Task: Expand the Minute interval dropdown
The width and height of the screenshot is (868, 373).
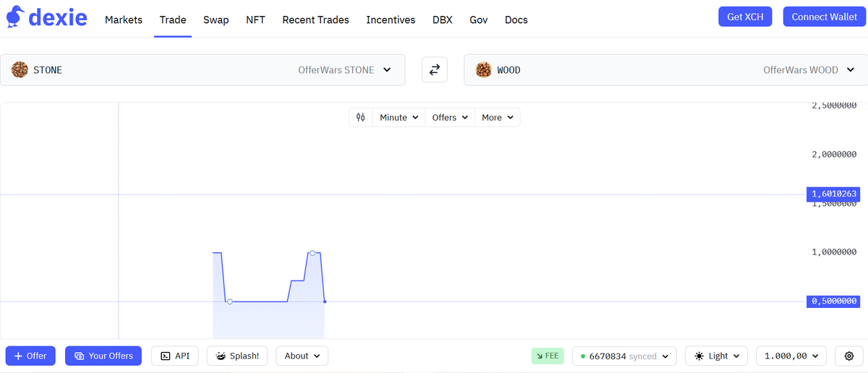Action: [x=399, y=117]
